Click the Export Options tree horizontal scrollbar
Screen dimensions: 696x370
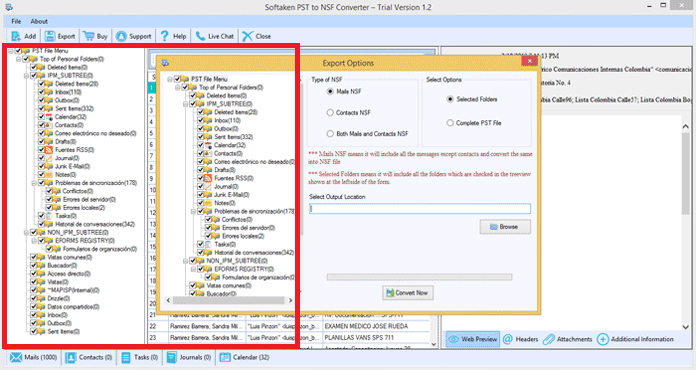point(229,300)
